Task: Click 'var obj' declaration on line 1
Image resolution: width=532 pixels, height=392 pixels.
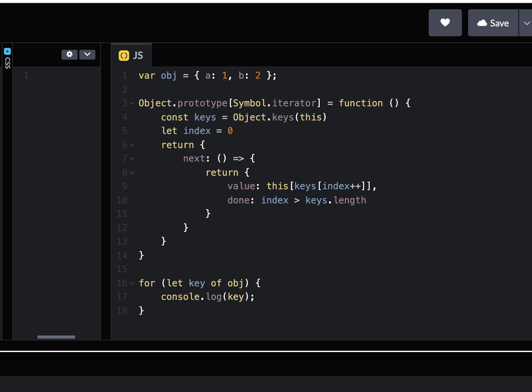Action: coord(158,76)
